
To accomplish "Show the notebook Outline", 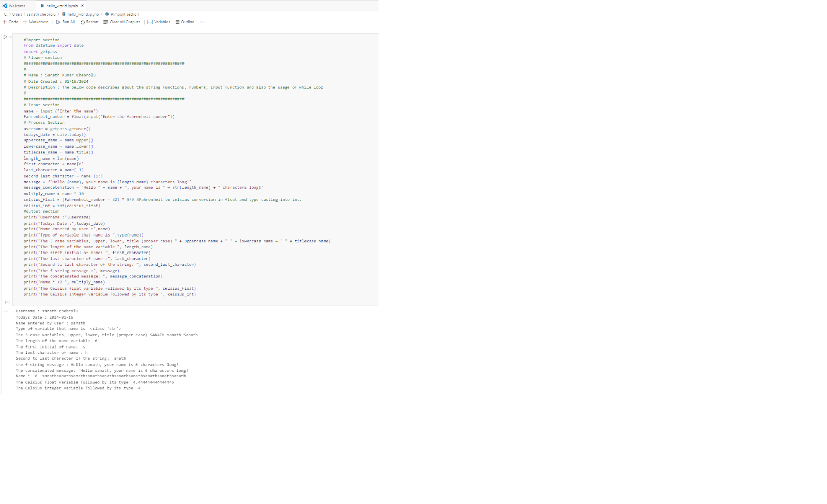I will (x=185, y=22).
